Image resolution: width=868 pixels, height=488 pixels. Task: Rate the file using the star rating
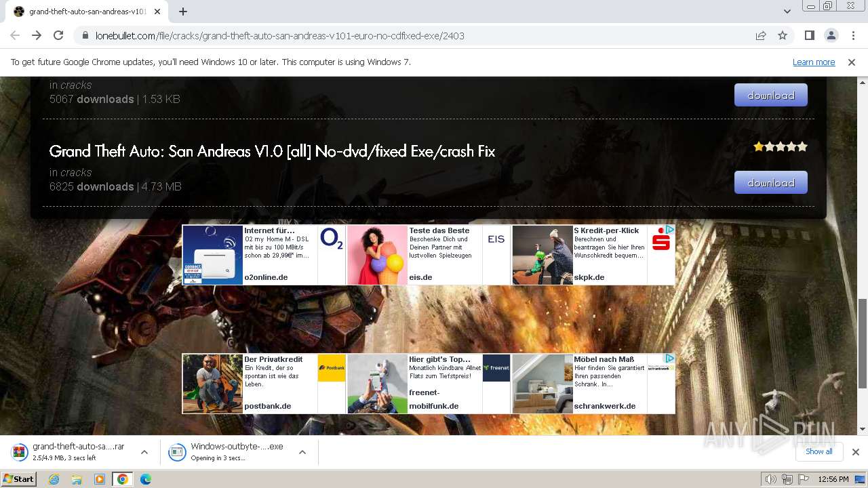(x=781, y=146)
